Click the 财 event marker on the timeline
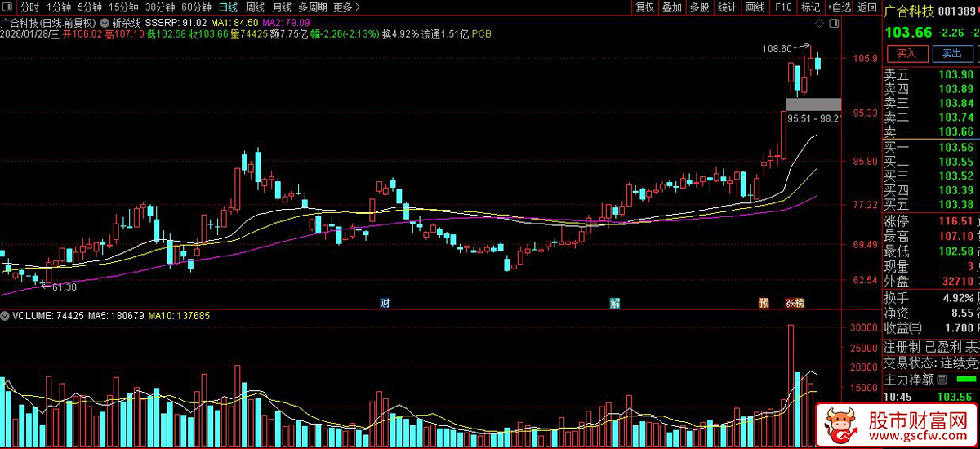 point(384,303)
